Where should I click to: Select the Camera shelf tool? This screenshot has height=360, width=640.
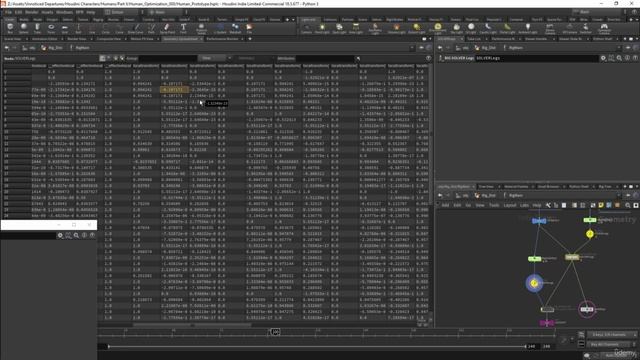306,28
